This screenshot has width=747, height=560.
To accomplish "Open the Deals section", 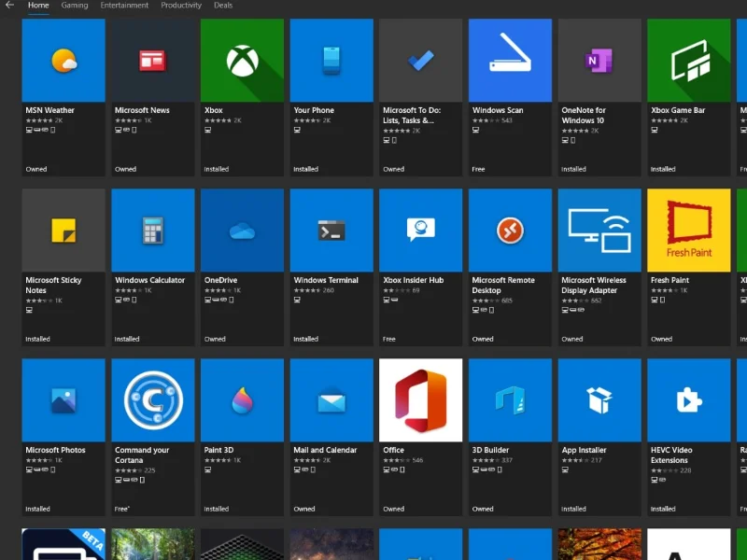I will click(222, 5).
